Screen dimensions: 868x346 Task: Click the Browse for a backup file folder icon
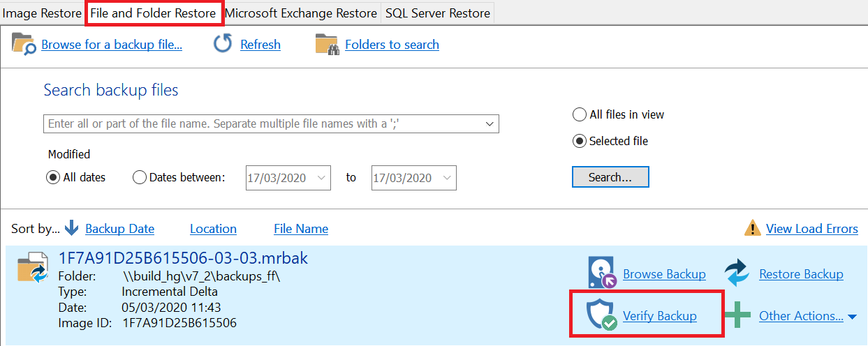click(x=24, y=44)
